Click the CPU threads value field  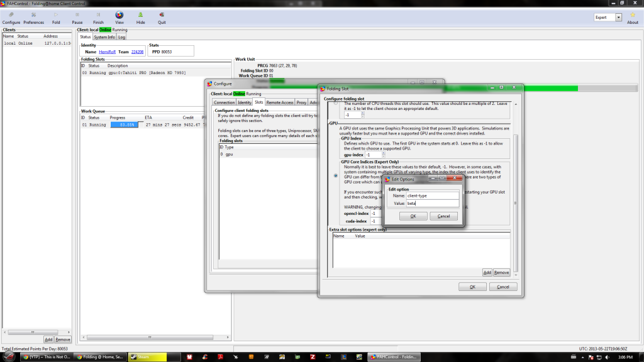pos(352,115)
